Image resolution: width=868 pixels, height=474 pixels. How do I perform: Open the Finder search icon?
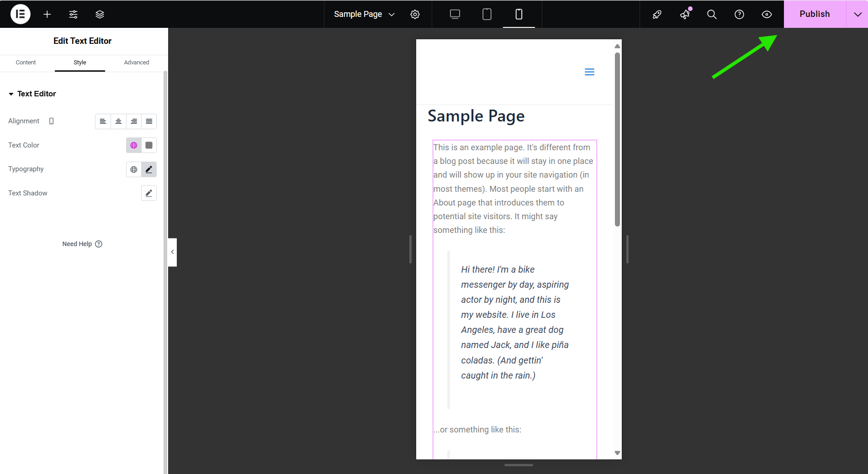(x=712, y=14)
